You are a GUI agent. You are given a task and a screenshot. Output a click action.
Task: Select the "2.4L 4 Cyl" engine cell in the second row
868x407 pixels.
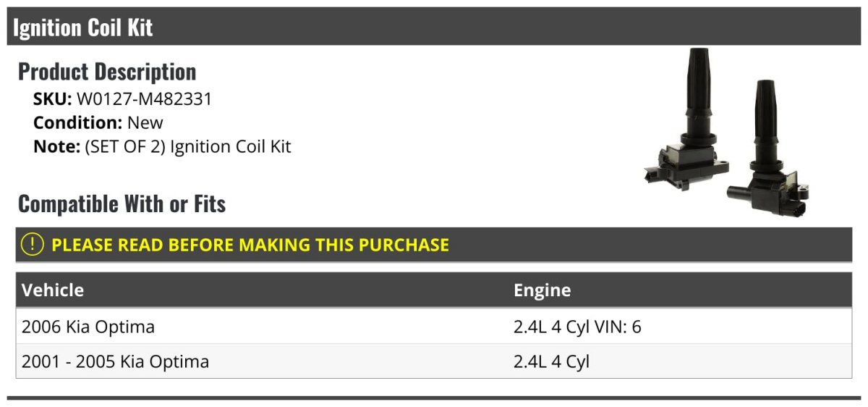(551, 361)
